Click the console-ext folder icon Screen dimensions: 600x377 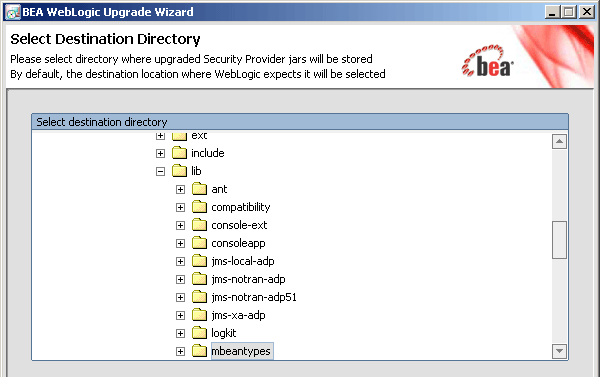click(199, 225)
